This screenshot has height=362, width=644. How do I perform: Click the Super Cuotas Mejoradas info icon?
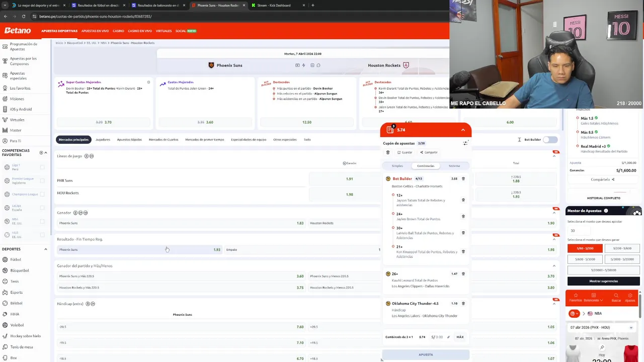[148, 82]
